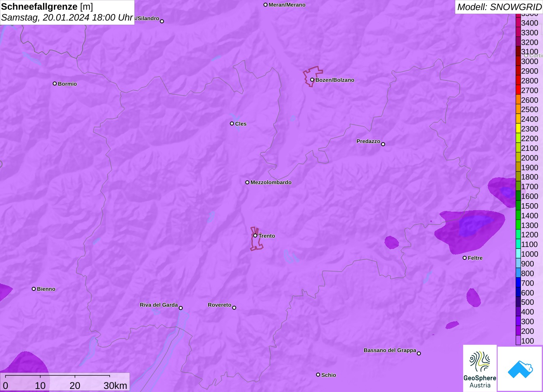Select the Cles town marker dot
The width and height of the screenshot is (543, 392).
pyautogui.click(x=232, y=124)
